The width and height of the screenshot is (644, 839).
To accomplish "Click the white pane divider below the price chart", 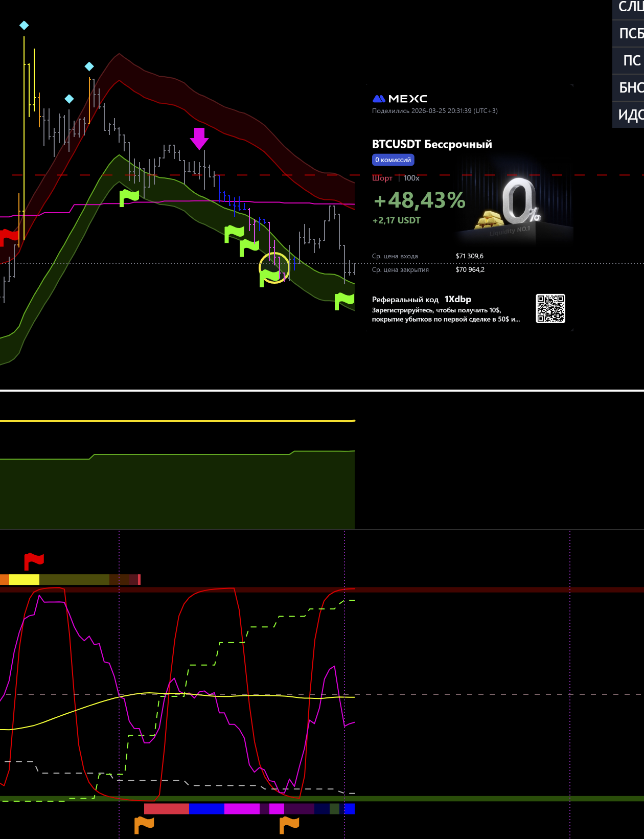I will pyautogui.click(x=322, y=391).
